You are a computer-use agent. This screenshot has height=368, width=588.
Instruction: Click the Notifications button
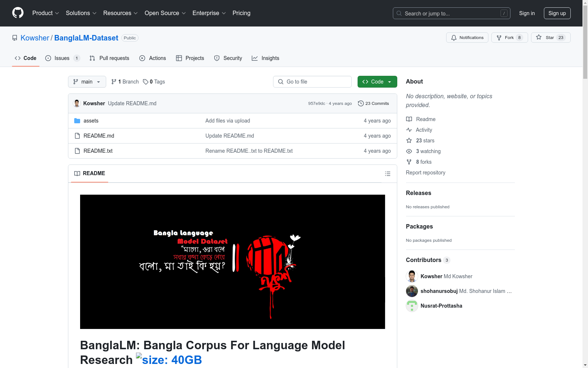467,38
